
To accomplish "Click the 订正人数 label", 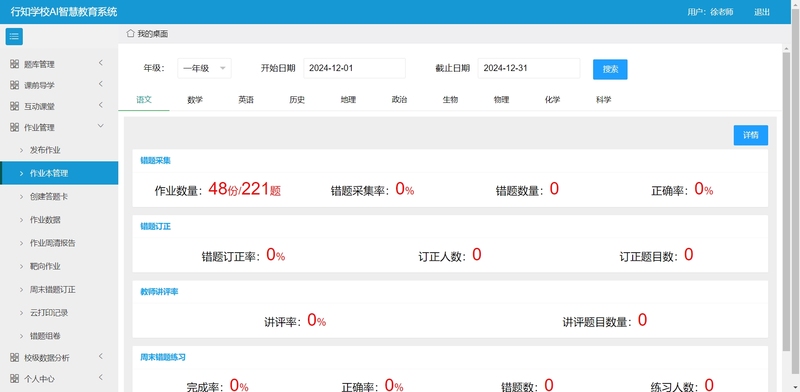I will pos(442,257).
